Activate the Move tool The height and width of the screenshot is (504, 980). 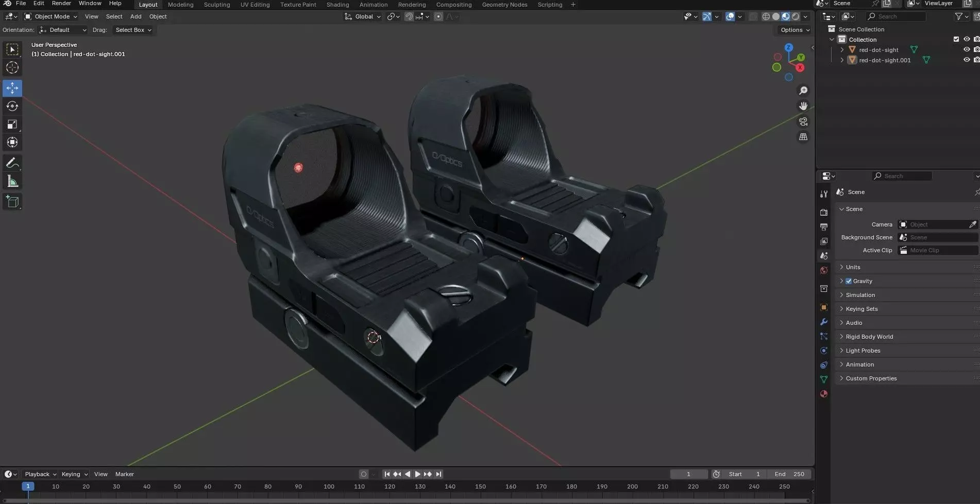(12, 88)
